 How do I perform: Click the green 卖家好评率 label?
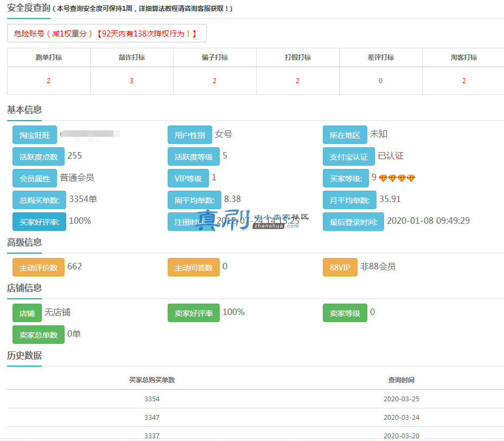pyautogui.click(x=194, y=313)
